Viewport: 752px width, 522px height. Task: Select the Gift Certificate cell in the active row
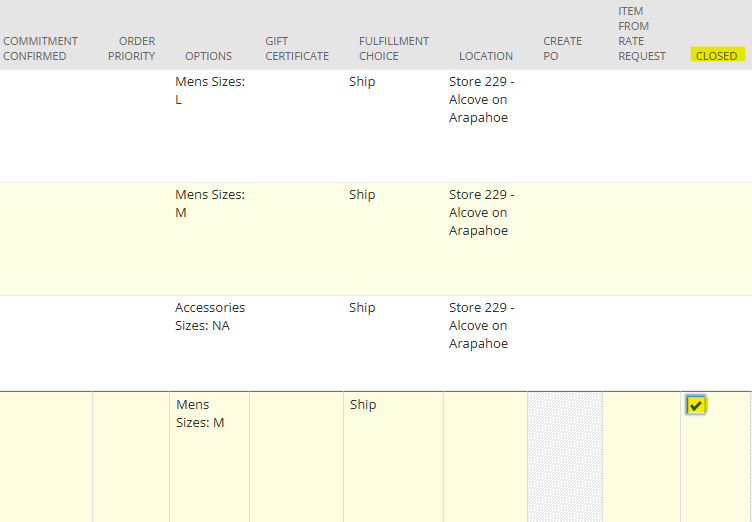pos(296,457)
